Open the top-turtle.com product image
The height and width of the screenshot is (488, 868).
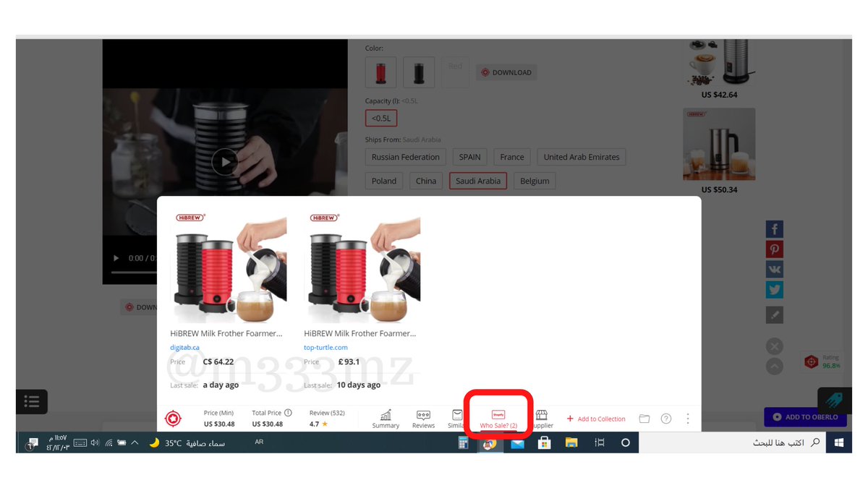pyautogui.click(x=362, y=266)
